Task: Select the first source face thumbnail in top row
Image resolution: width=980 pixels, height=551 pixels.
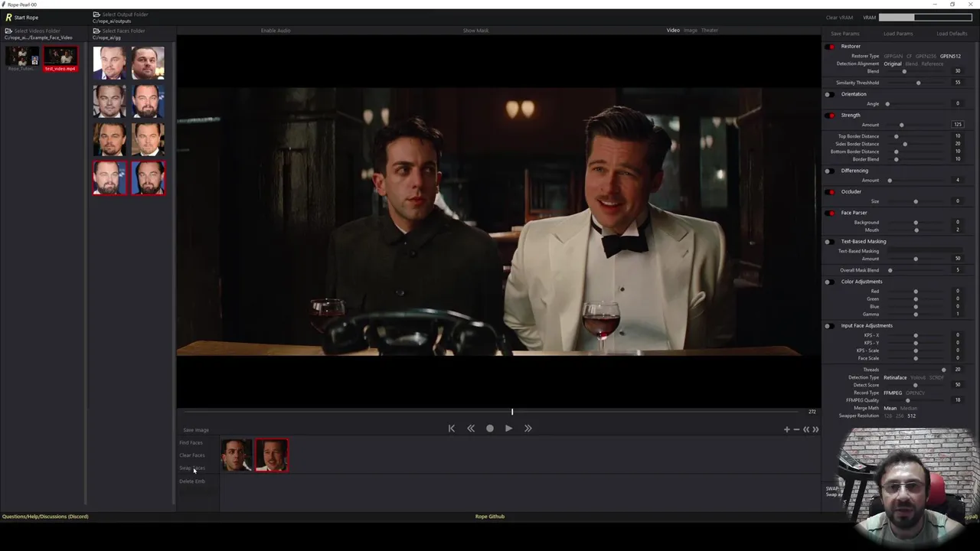Action: pyautogui.click(x=109, y=63)
